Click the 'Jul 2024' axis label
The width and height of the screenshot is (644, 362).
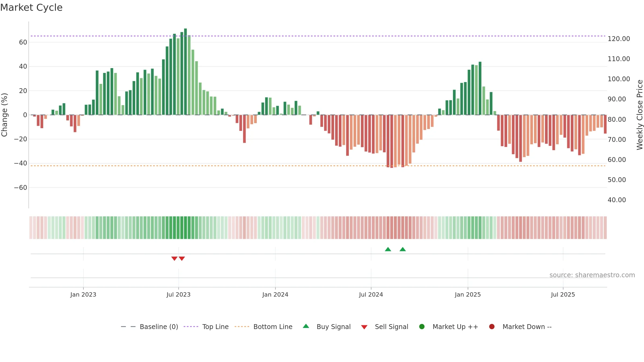(x=371, y=294)
